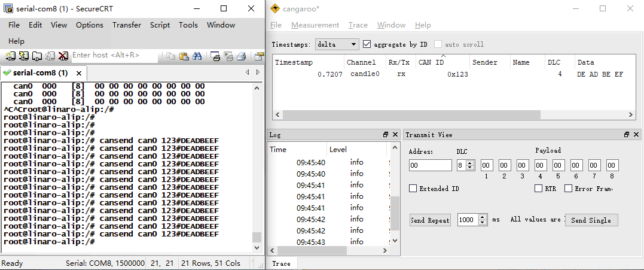The image size is (644, 270).
Task: Close the Log panel in cangaroo
Action: pyautogui.click(x=395, y=134)
